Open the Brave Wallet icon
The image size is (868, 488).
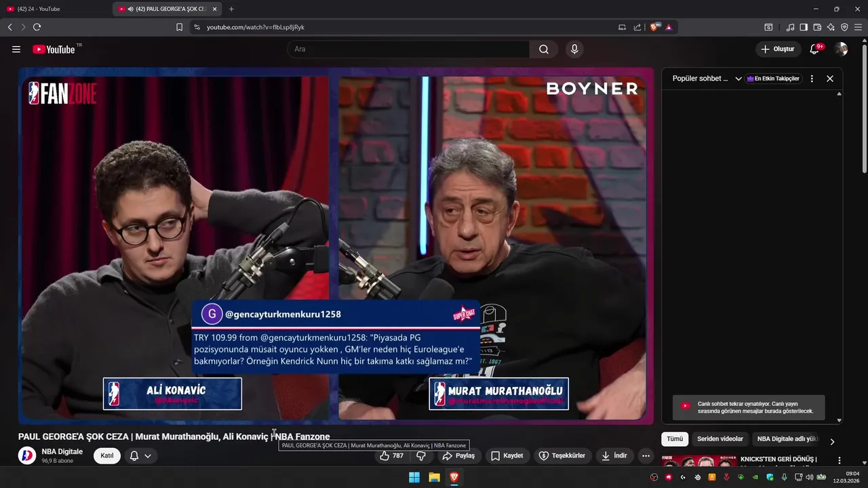tap(817, 27)
